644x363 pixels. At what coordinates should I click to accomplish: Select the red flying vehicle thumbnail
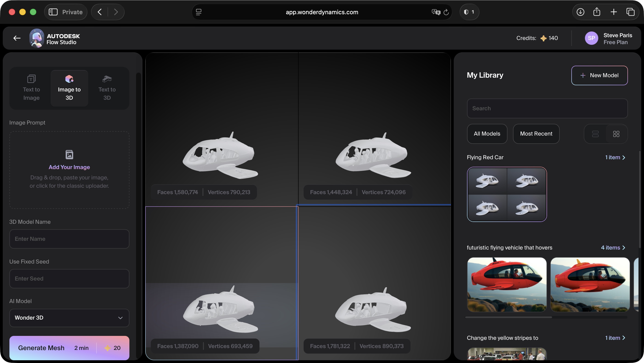pos(507,285)
